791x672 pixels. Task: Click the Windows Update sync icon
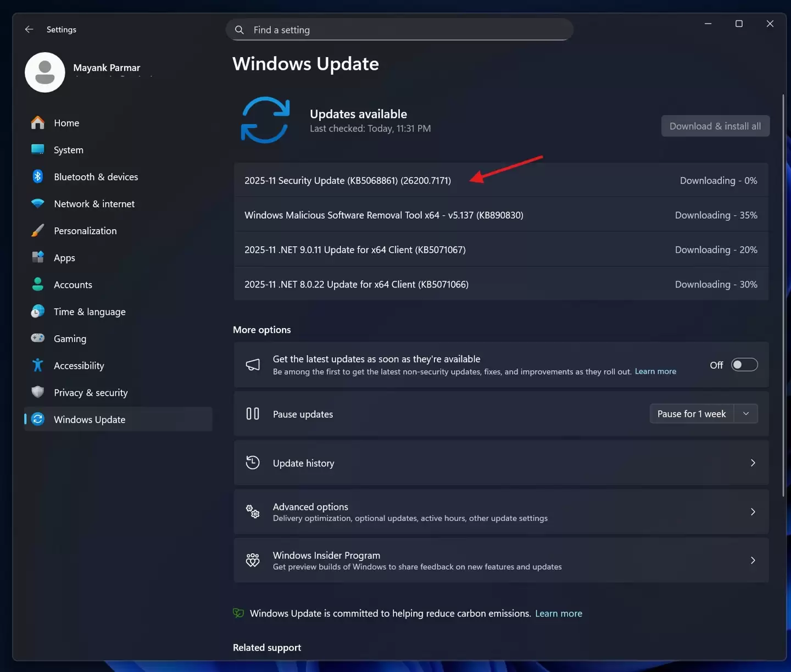point(37,419)
